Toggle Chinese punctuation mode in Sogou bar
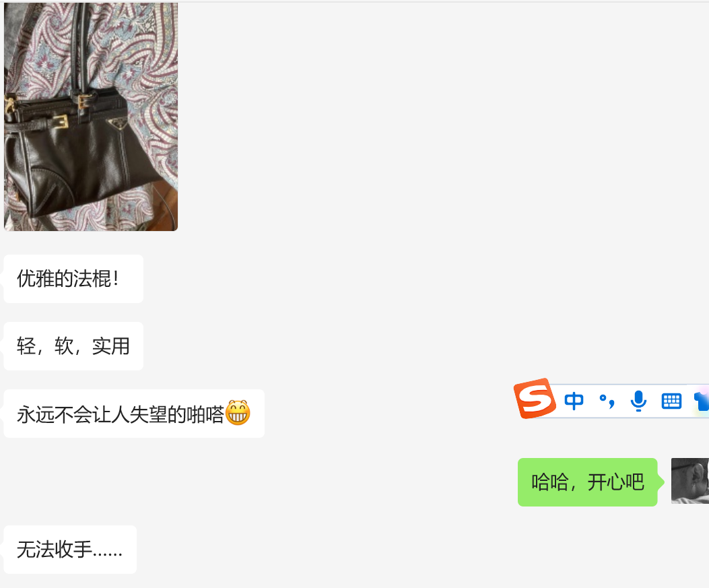 coord(607,401)
